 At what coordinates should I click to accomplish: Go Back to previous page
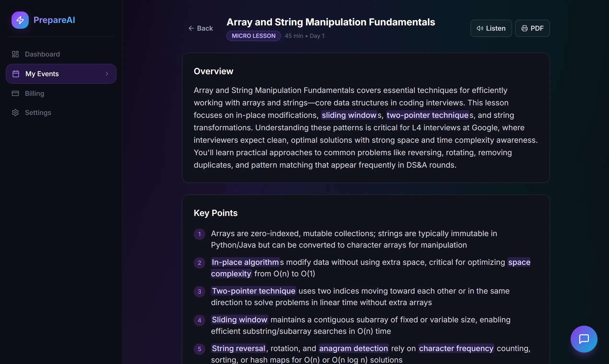201,28
